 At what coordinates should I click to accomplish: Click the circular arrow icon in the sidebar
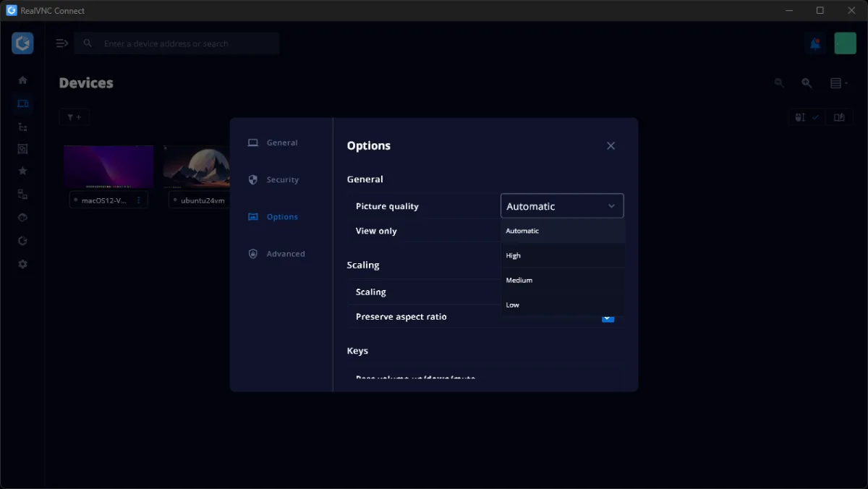pyautogui.click(x=22, y=241)
